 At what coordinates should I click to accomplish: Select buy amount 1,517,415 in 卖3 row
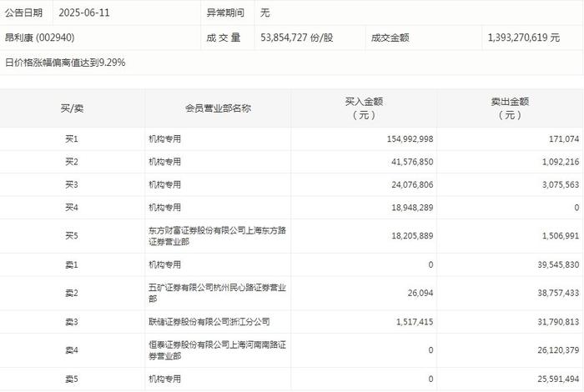[x=415, y=322]
